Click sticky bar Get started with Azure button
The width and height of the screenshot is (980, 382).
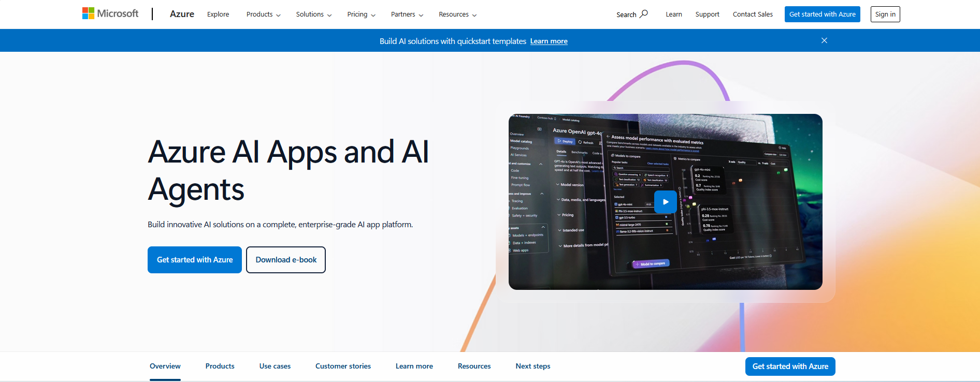coord(790,366)
